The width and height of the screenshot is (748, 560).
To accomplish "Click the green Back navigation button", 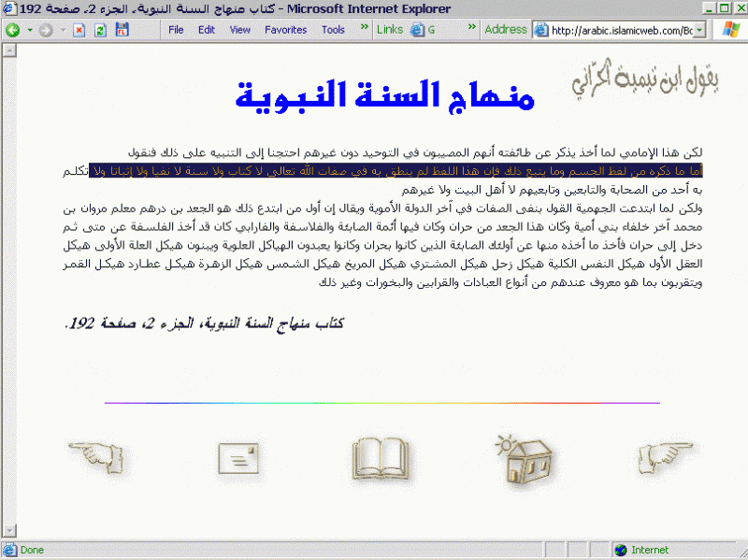I will point(13,30).
